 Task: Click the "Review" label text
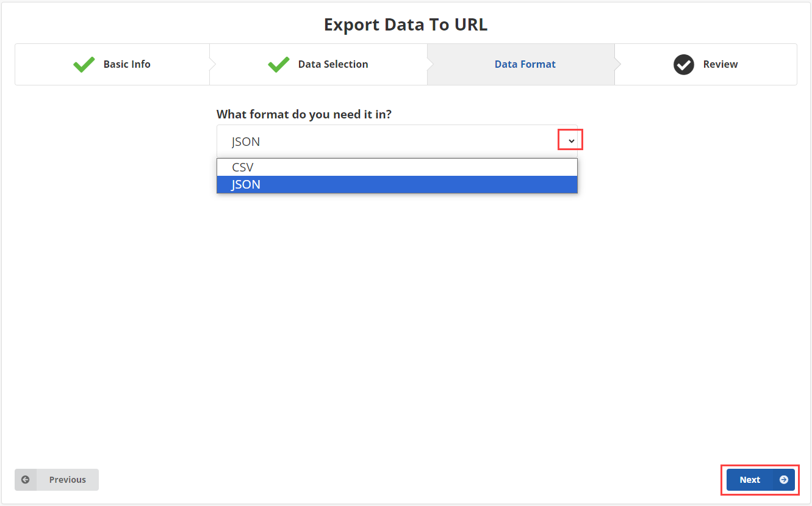click(x=720, y=64)
